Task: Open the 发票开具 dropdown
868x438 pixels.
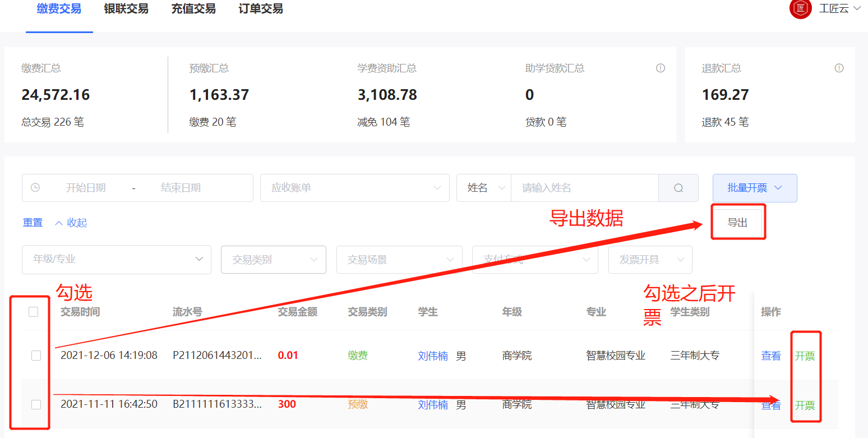Action: (x=650, y=260)
